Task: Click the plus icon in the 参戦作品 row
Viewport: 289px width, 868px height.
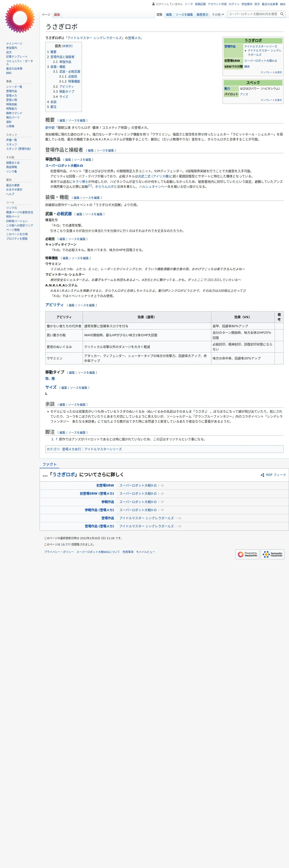Action: 159,502
